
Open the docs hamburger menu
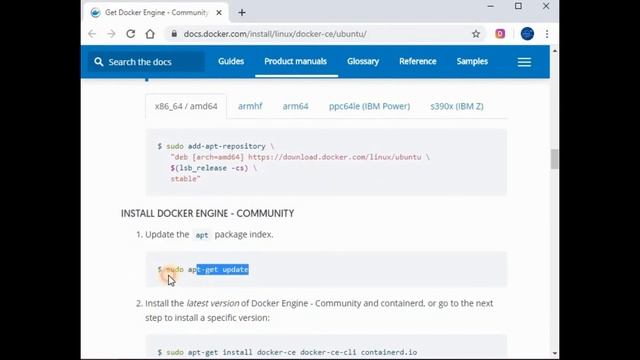524,62
